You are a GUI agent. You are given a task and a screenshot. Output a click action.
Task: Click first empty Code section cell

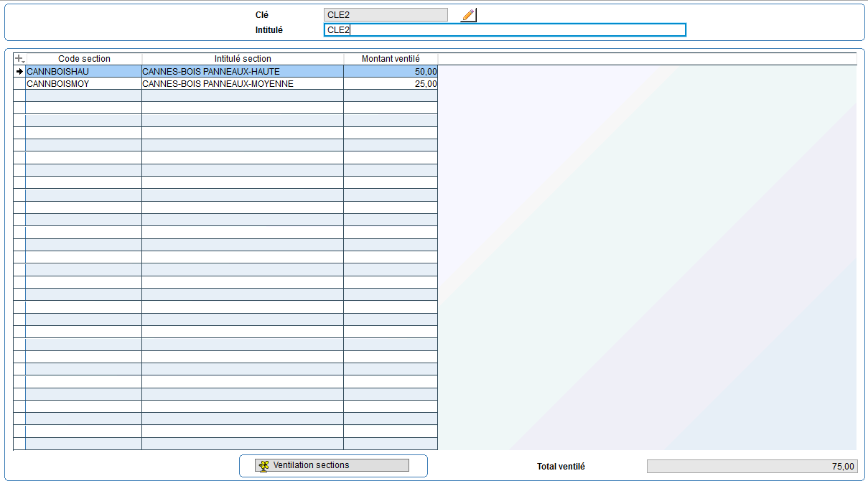[x=83, y=96]
